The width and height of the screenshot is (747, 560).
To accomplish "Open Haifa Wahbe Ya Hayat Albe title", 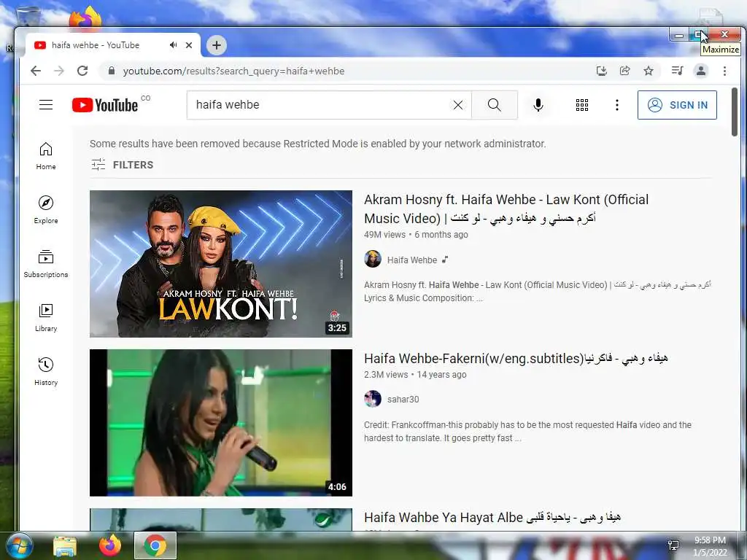I will pyautogui.click(x=492, y=517).
